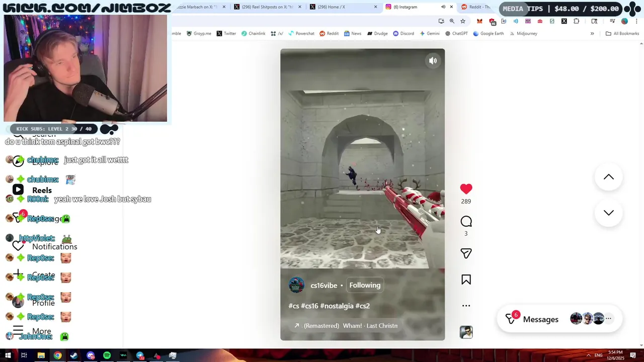
Task: Open the #cs16 hashtag
Action: pyautogui.click(x=309, y=306)
